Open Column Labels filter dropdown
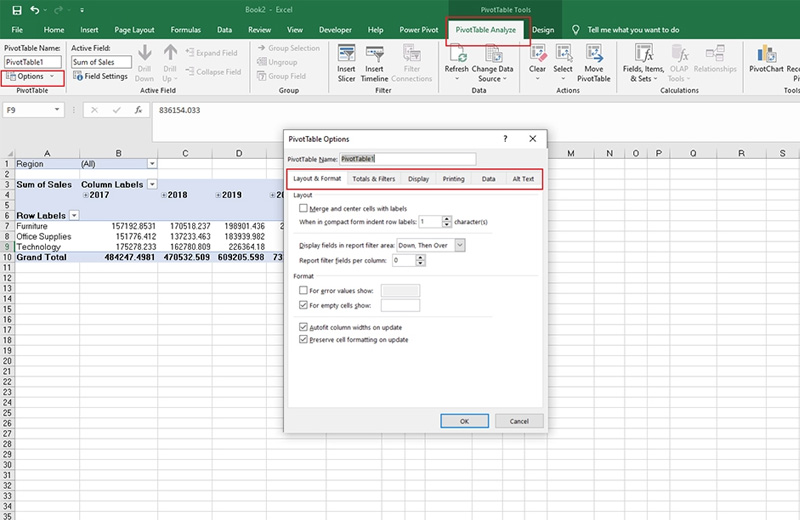This screenshot has height=520, width=800. coord(152,184)
